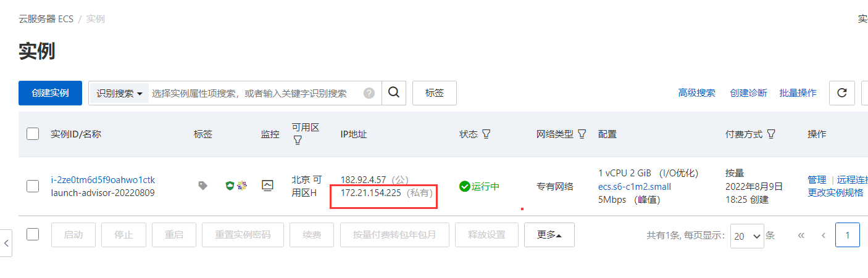Viewport: 868px width, 278px height.
Task: Click the green security shield icon
Action: tap(230, 186)
